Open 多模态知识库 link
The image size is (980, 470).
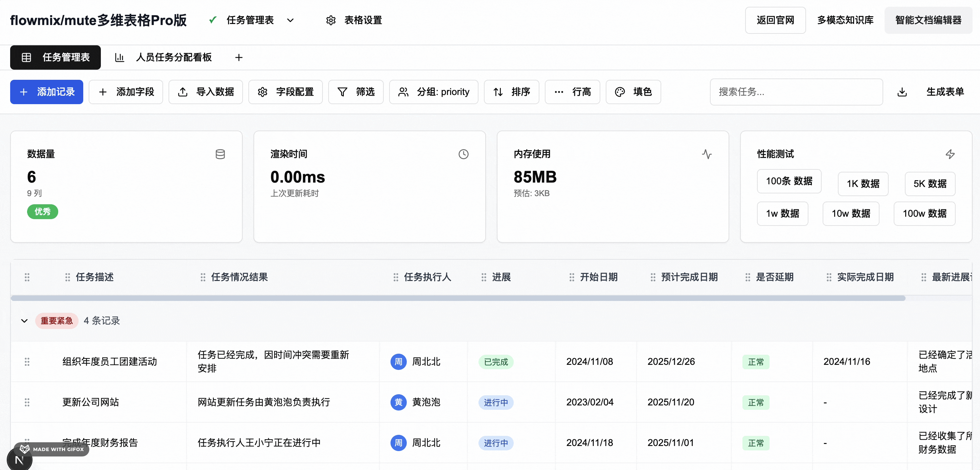point(845,20)
